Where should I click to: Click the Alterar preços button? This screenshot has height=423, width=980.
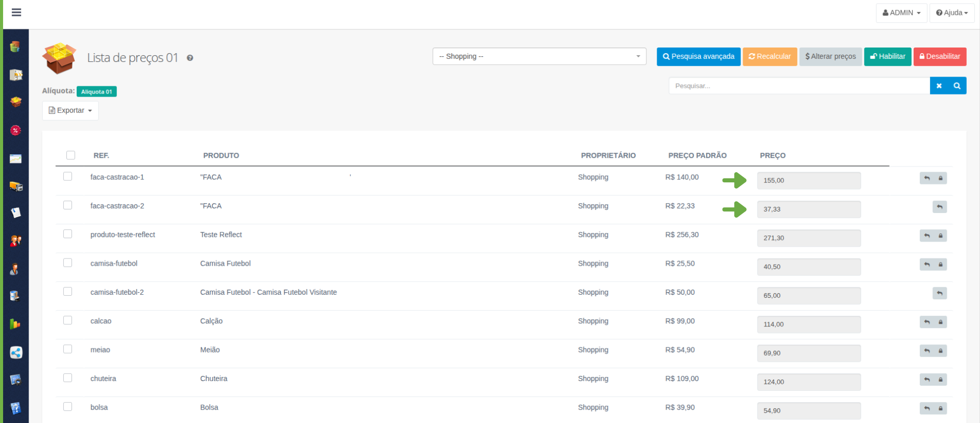830,56
